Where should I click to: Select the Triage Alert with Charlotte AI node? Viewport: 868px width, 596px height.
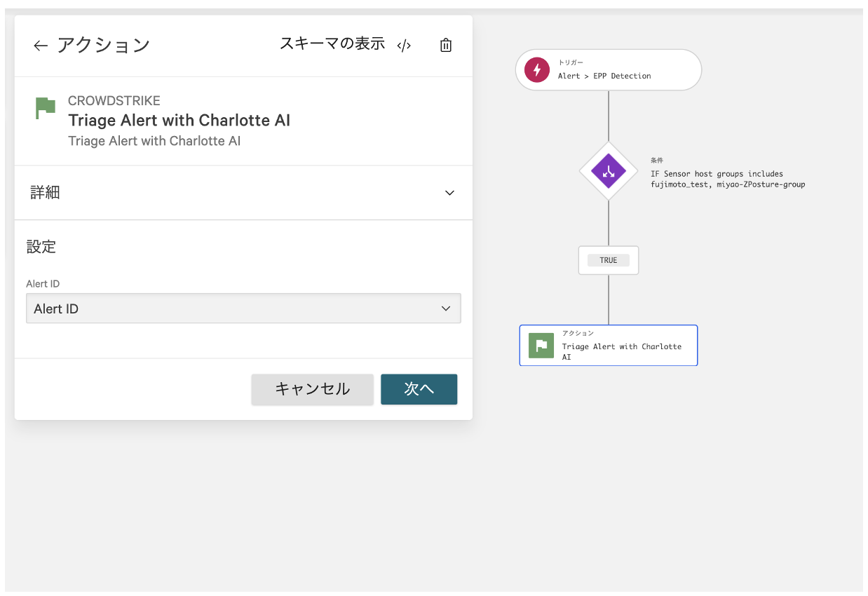(609, 346)
